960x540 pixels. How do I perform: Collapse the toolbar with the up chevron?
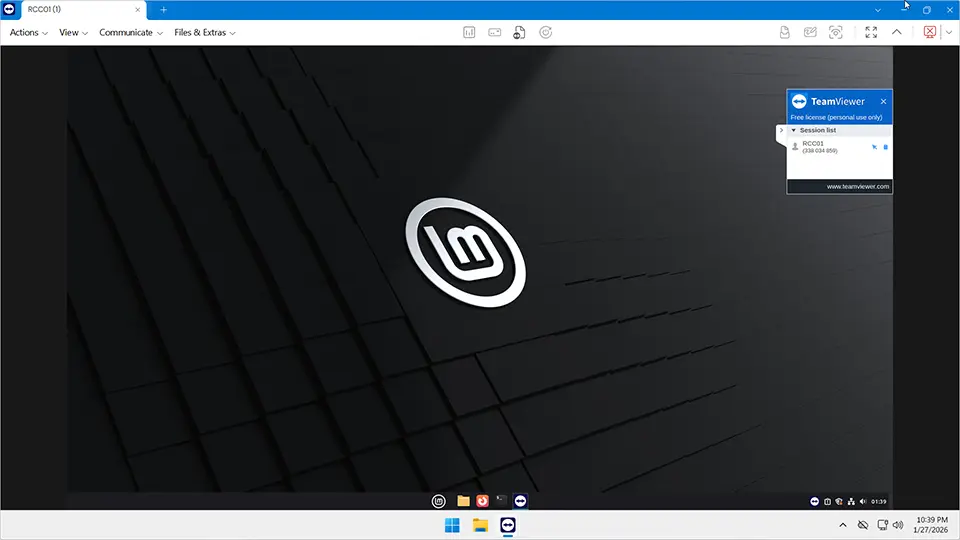(x=896, y=32)
